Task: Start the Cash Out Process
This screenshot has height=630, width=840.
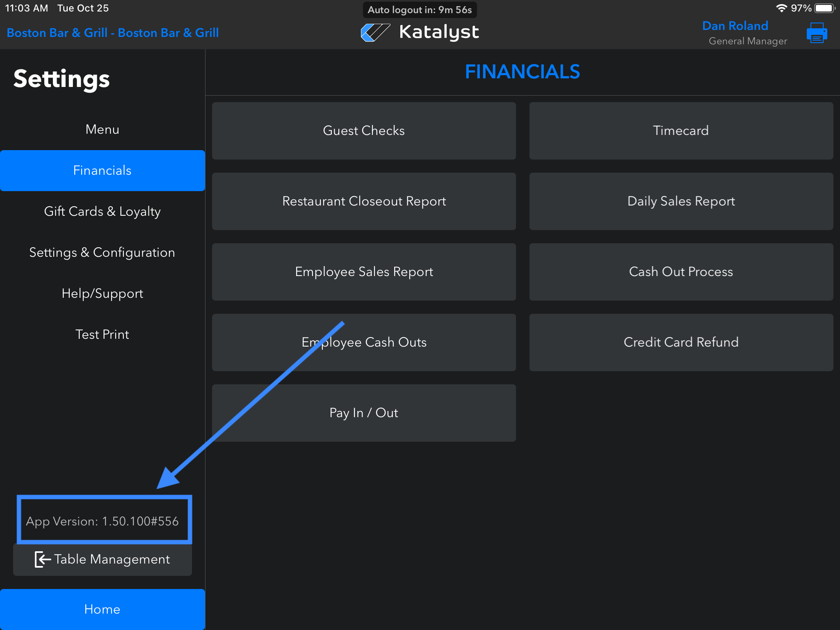Action: coord(681,272)
